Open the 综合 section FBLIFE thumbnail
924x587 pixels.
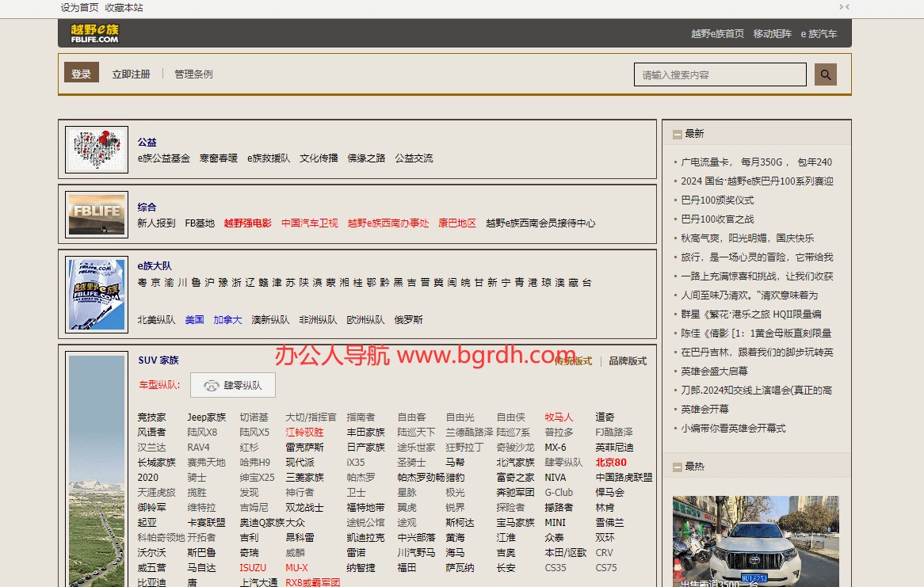[97, 215]
